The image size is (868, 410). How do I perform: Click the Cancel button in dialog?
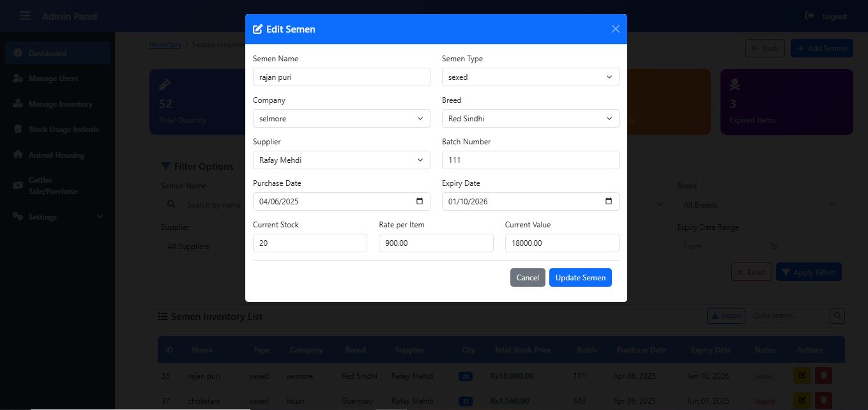point(528,277)
